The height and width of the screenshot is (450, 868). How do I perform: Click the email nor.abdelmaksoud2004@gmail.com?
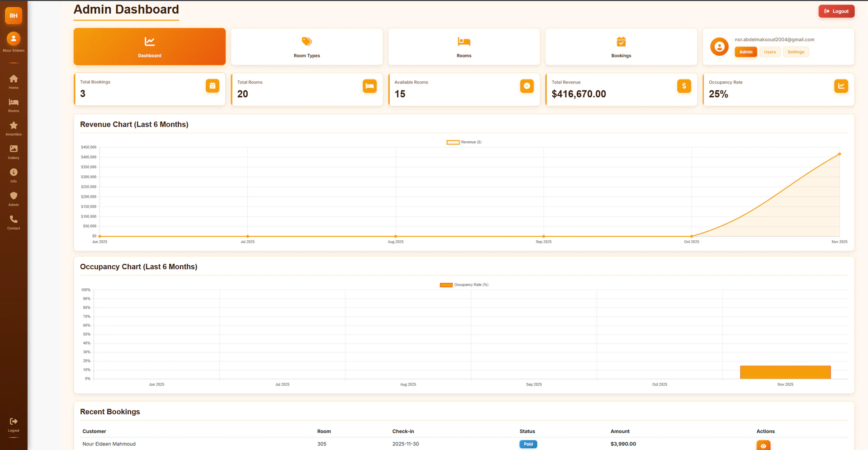[x=774, y=39]
